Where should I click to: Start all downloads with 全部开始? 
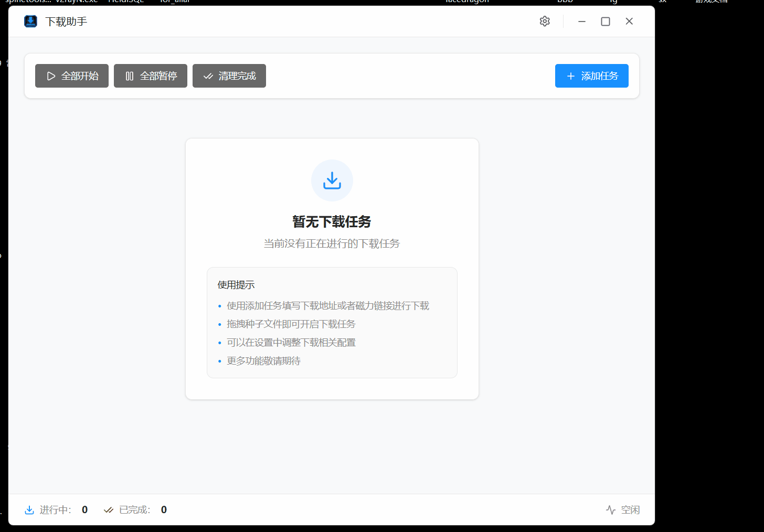click(71, 76)
